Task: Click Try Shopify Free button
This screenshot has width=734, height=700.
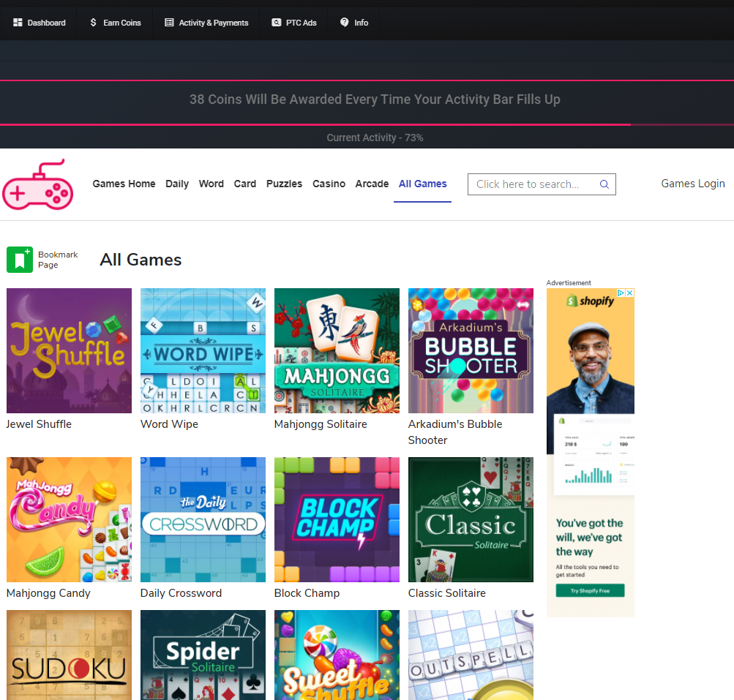Action: pos(590,590)
